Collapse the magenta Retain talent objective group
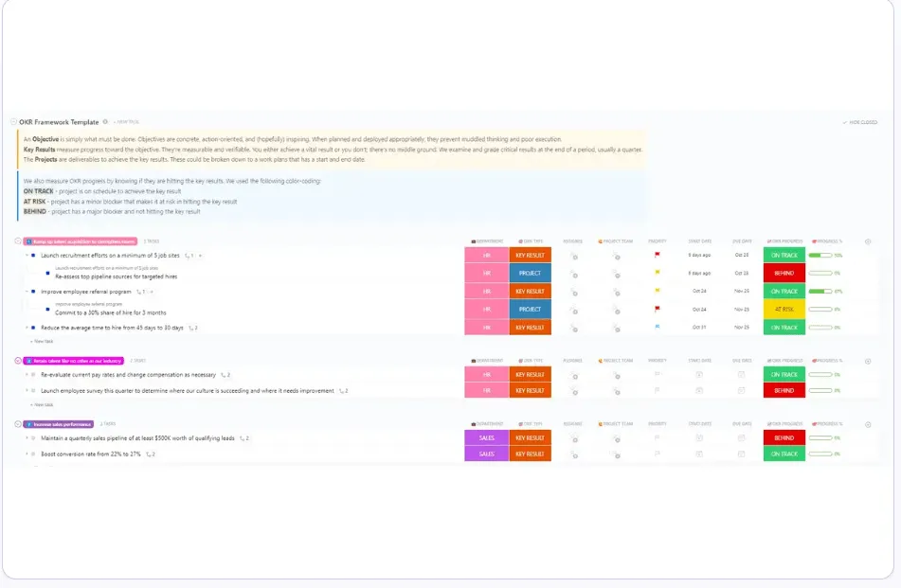 18,361
